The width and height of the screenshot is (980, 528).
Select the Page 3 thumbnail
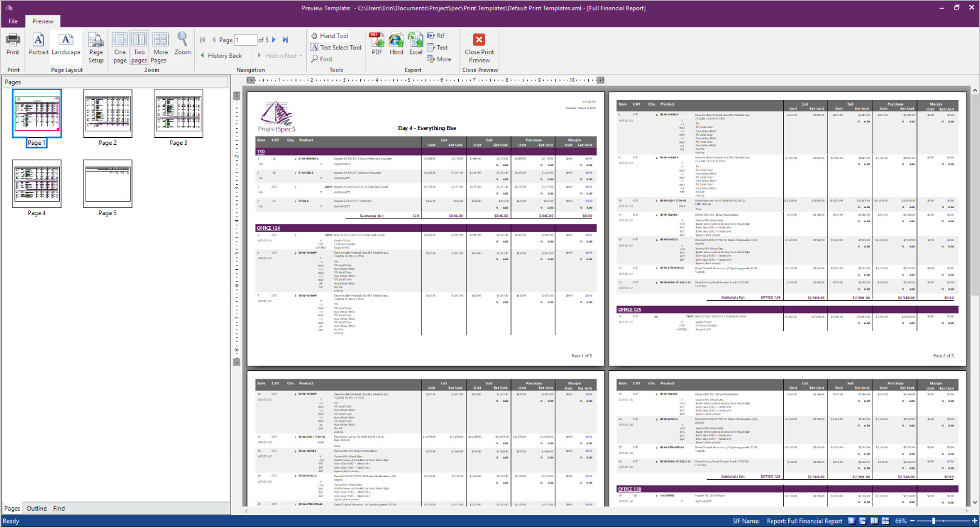[178, 113]
